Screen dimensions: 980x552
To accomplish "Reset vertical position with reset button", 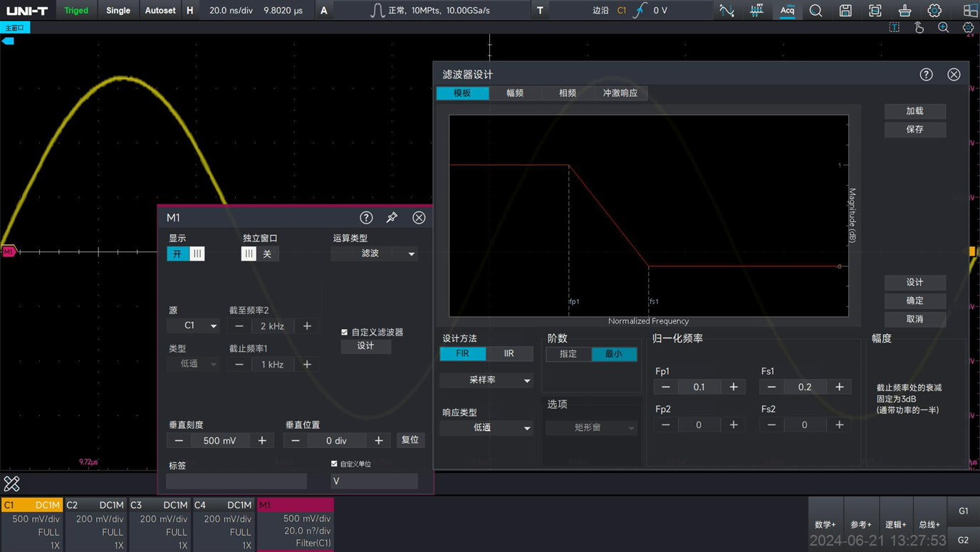I will pos(410,440).
